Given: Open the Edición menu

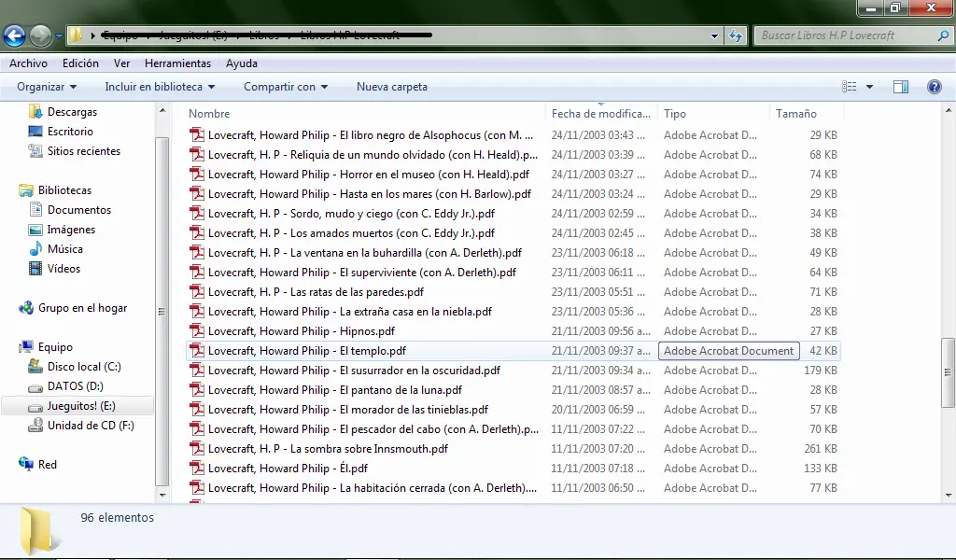Looking at the screenshot, I should [x=80, y=63].
